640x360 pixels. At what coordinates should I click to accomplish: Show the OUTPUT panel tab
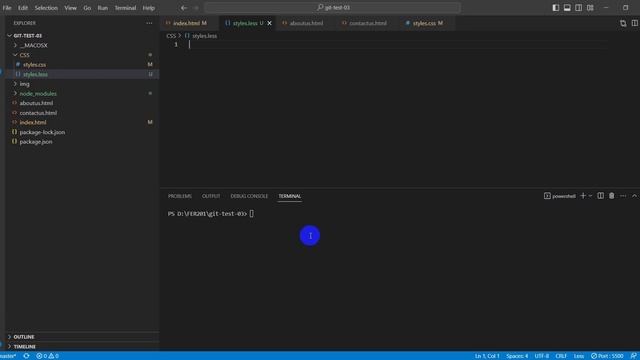click(x=211, y=196)
